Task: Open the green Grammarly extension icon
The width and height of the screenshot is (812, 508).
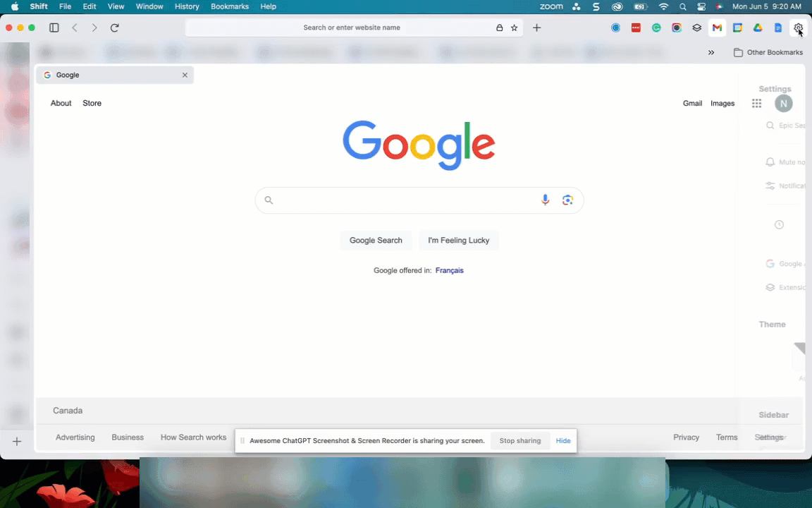Action: coord(656,28)
